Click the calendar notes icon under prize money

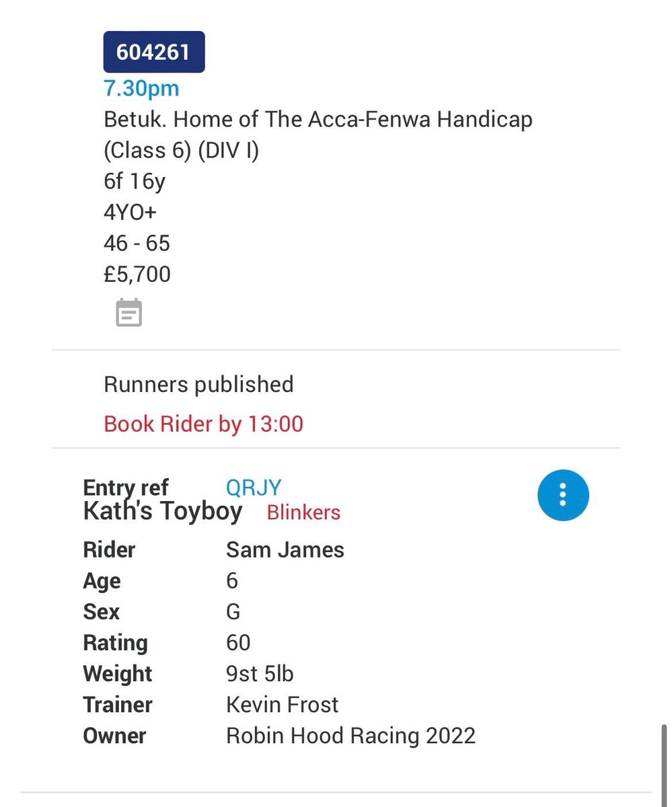pyautogui.click(x=128, y=313)
